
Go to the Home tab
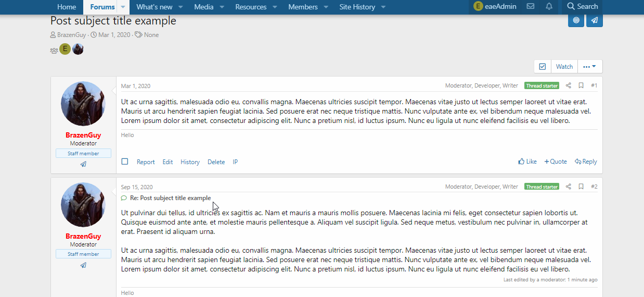(67, 7)
